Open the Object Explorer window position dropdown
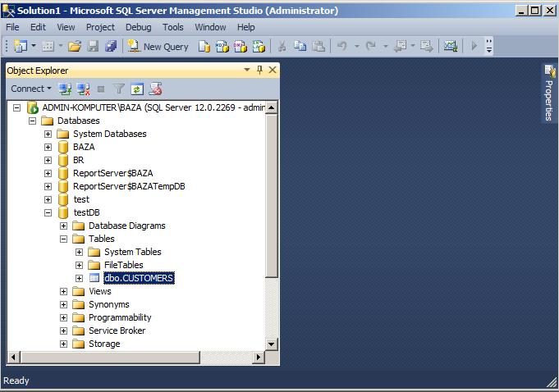This screenshot has height=392, width=559. [247, 70]
